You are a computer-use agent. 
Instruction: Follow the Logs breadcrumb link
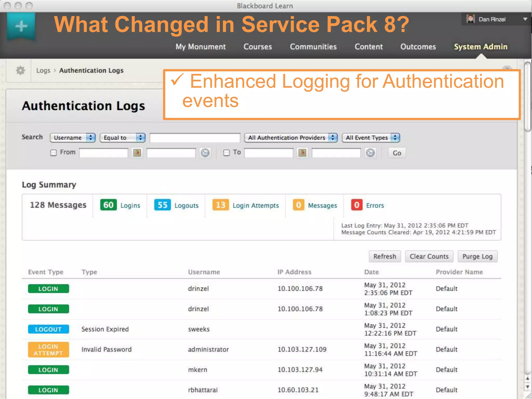(43, 70)
